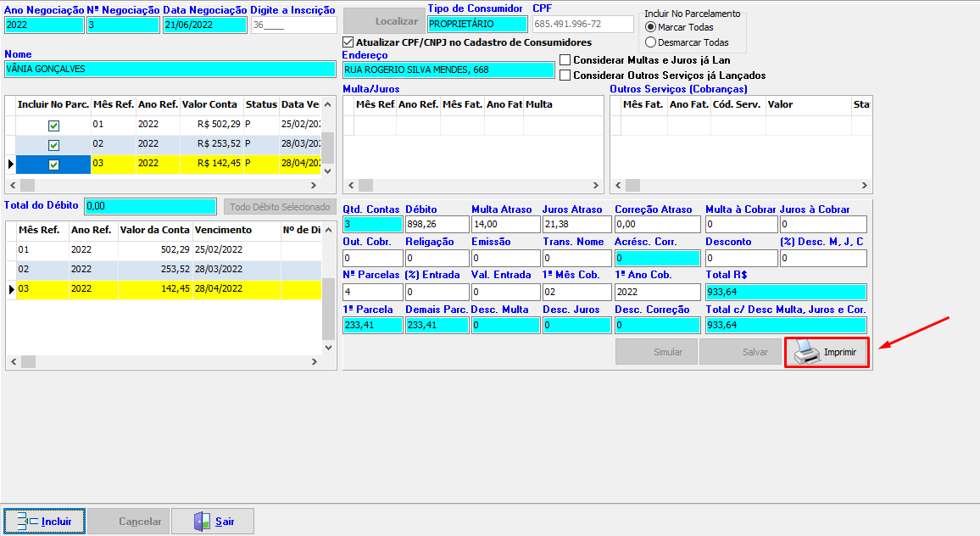
Task: Click the Desconto input field
Action: pos(740,259)
